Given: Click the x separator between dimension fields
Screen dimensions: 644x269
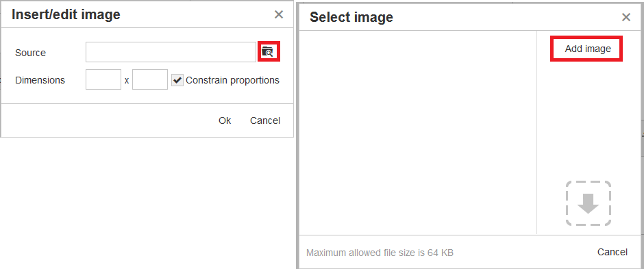Looking at the screenshot, I should 127,81.
